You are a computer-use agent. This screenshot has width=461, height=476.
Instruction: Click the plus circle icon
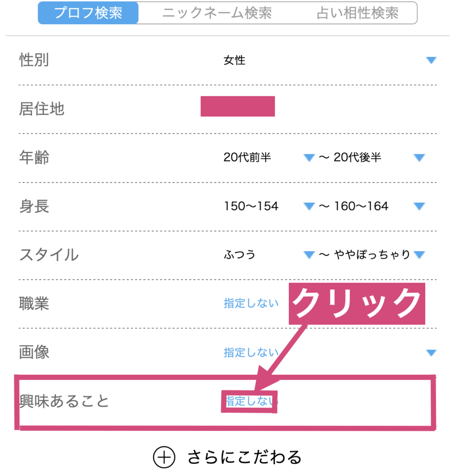coord(164,457)
